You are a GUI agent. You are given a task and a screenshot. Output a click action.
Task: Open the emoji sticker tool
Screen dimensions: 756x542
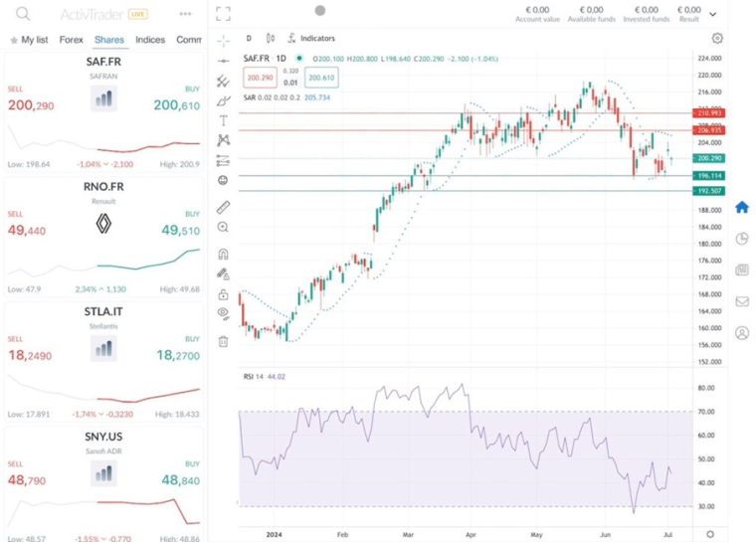(224, 180)
